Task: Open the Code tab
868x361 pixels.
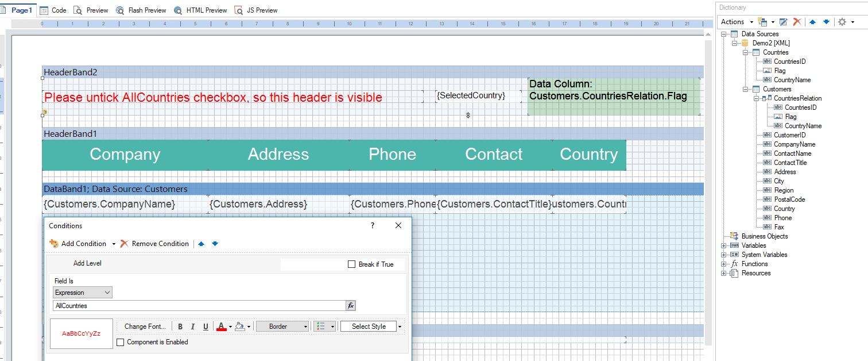Action: 53,10
